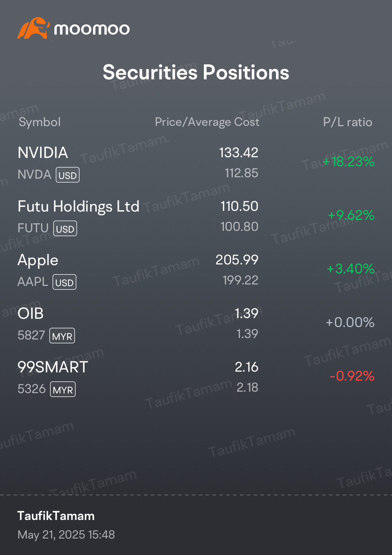Click the Securities Positions title

pos(196,73)
